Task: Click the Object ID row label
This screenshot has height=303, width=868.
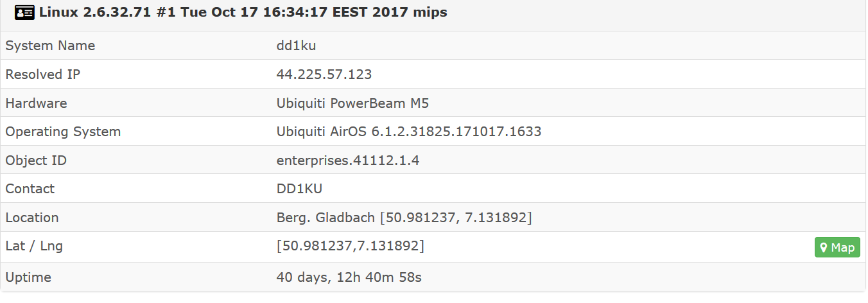Action: pyautogui.click(x=36, y=160)
